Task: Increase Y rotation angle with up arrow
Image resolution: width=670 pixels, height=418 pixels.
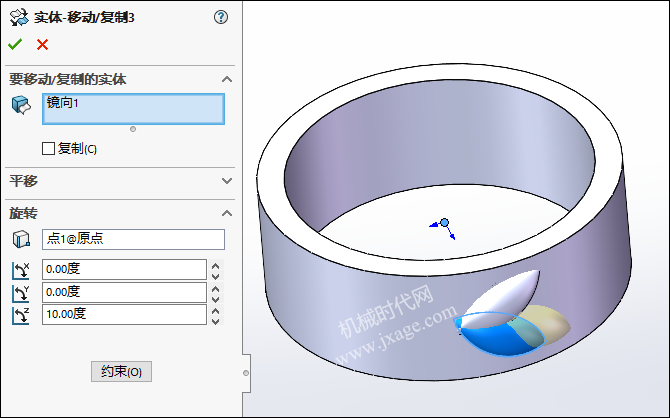Action: click(216, 288)
